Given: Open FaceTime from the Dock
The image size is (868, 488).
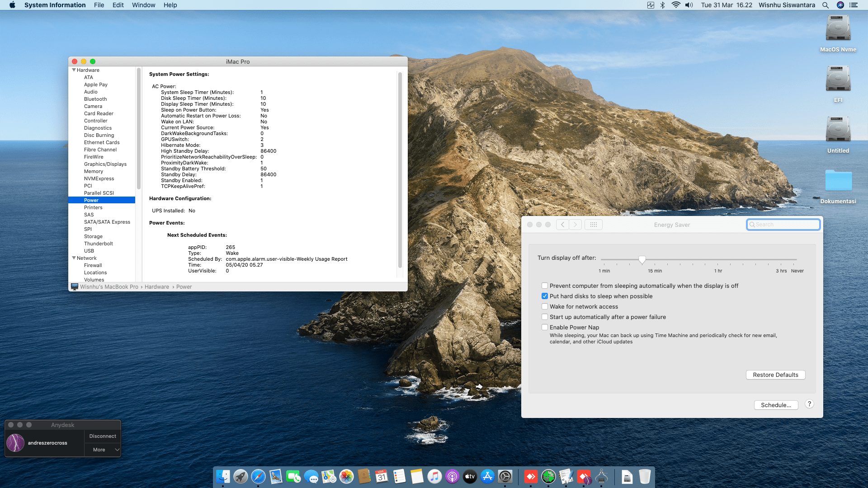Looking at the screenshot, I should click(293, 476).
